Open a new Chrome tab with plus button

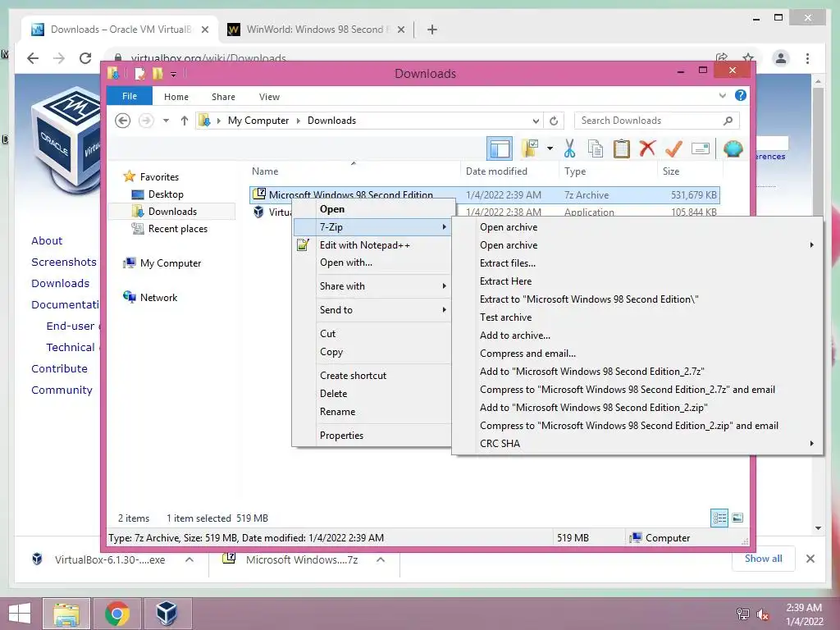pos(432,30)
